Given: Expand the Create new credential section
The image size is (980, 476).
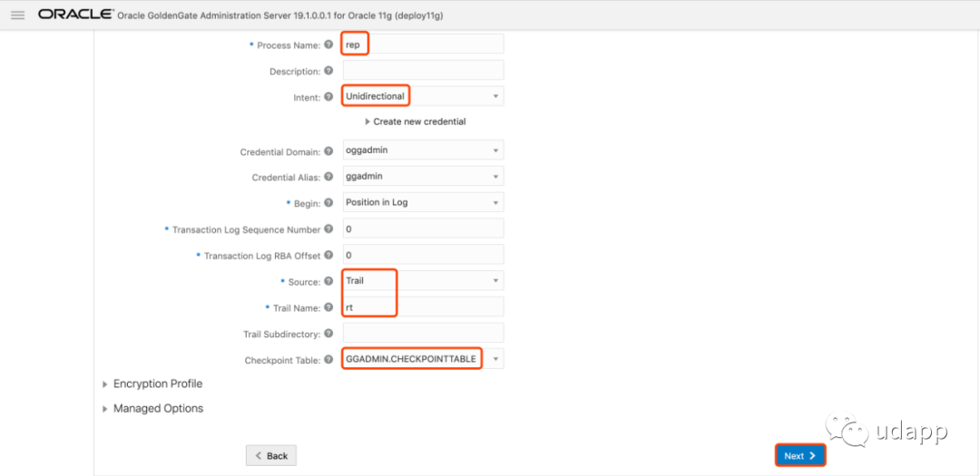Looking at the screenshot, I should coord(416,121).
